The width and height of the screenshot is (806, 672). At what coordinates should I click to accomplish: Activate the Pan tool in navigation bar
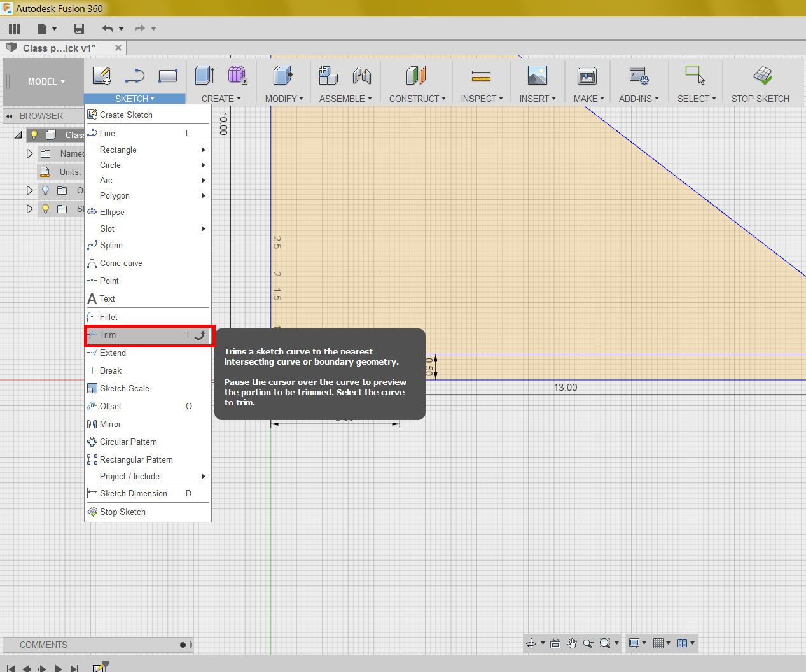tap(571, 643)
